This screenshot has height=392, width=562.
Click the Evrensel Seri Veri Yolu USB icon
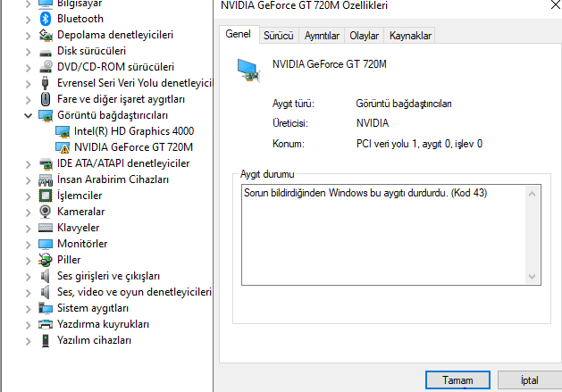click(46, 83)
